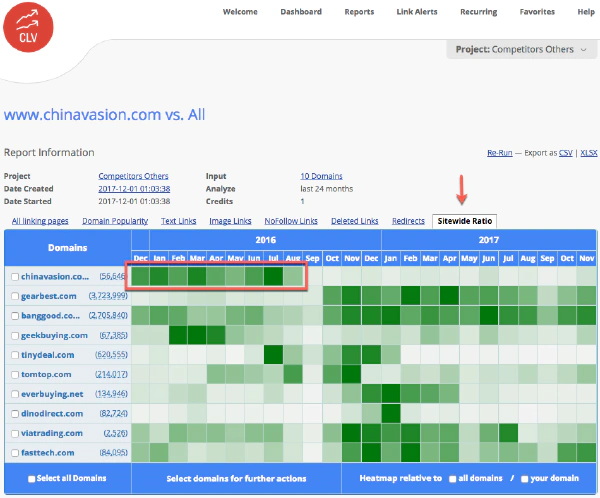
Task: Open the everbuying.net domain link
Action: point(52,394)
